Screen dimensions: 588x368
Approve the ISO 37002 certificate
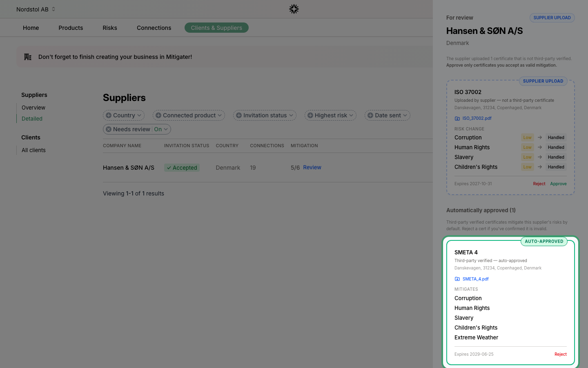point(558,184)
